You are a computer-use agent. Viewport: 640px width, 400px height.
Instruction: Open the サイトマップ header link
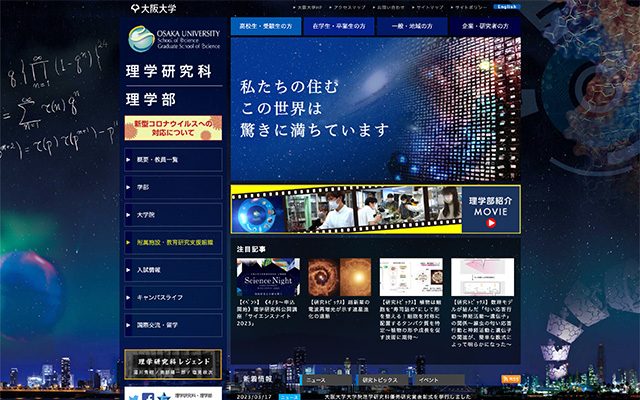pyautogui.click(x=429, y=7)
